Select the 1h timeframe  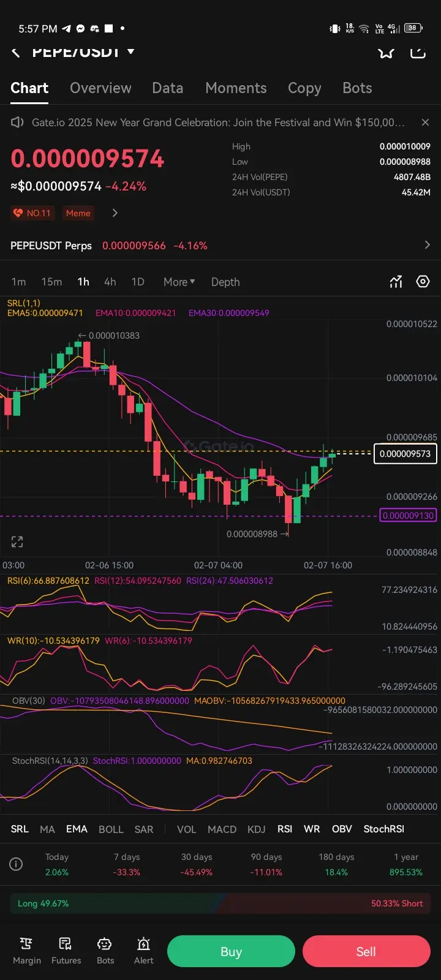click(83, 282)
